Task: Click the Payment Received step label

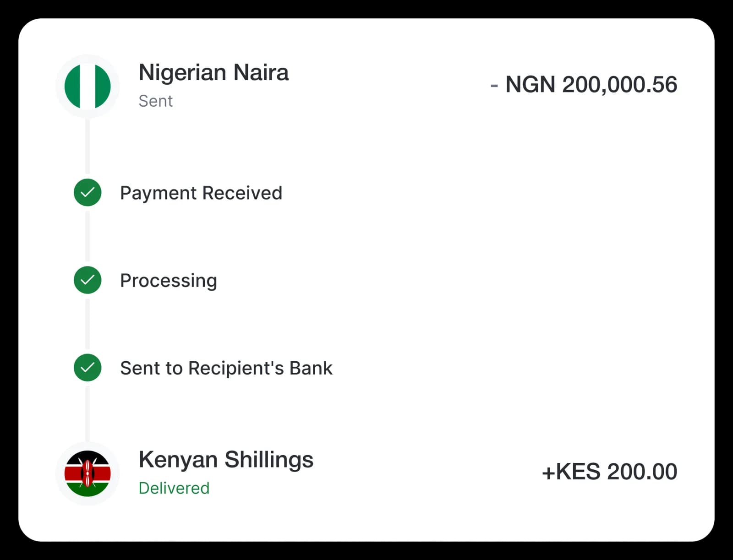Action: coord(201,193)
